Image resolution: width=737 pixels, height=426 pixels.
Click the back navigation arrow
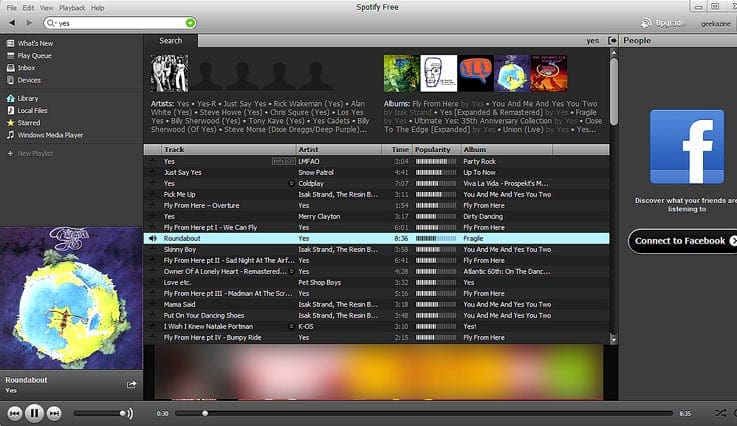(10, 22)
